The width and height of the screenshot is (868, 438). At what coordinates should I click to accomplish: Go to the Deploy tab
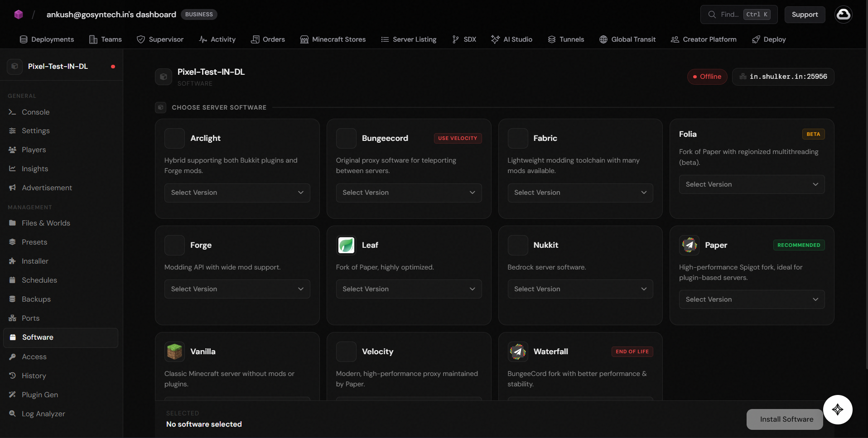point(769,39)
